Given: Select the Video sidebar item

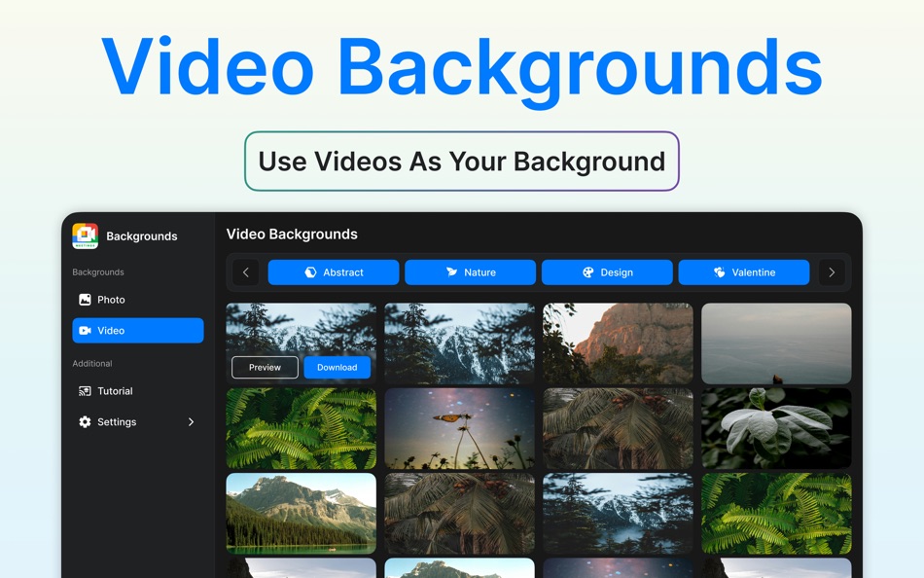Looking at the screenshot, I should coord(138,330).
